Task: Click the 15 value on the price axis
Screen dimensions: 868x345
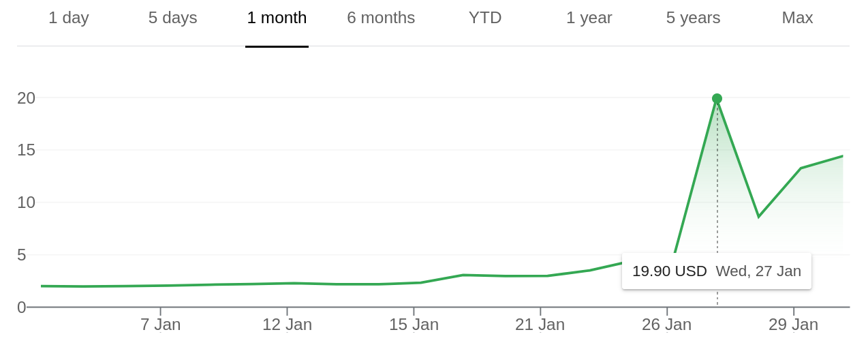Action: point(26,150)
